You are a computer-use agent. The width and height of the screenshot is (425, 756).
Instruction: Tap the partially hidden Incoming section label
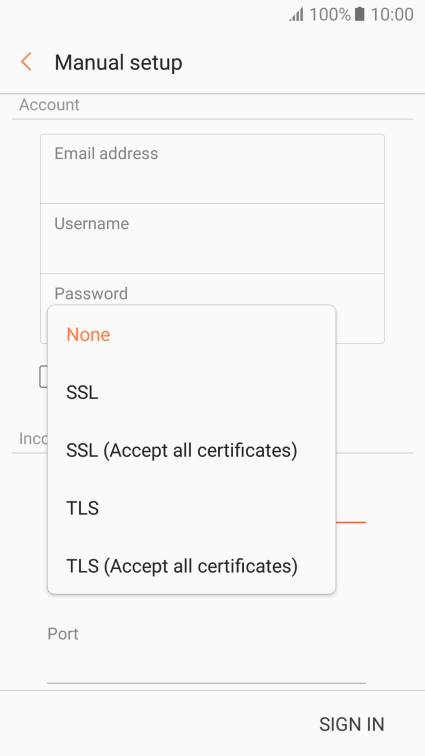point(33,438)
